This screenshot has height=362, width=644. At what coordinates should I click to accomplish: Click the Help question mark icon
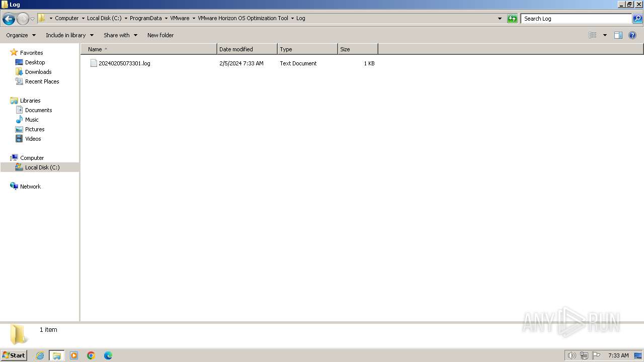point(632,35)
